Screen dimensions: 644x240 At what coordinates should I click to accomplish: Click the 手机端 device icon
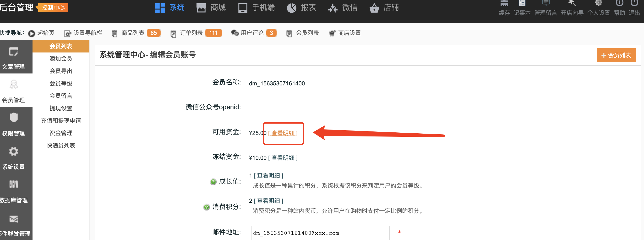point(242,8)
